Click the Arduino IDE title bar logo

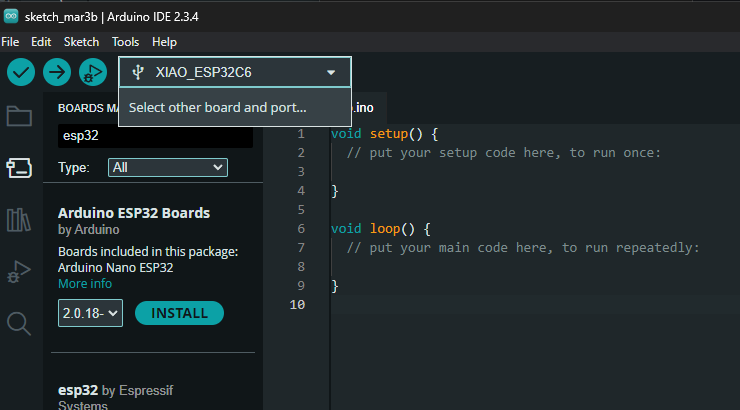point(11,17)
